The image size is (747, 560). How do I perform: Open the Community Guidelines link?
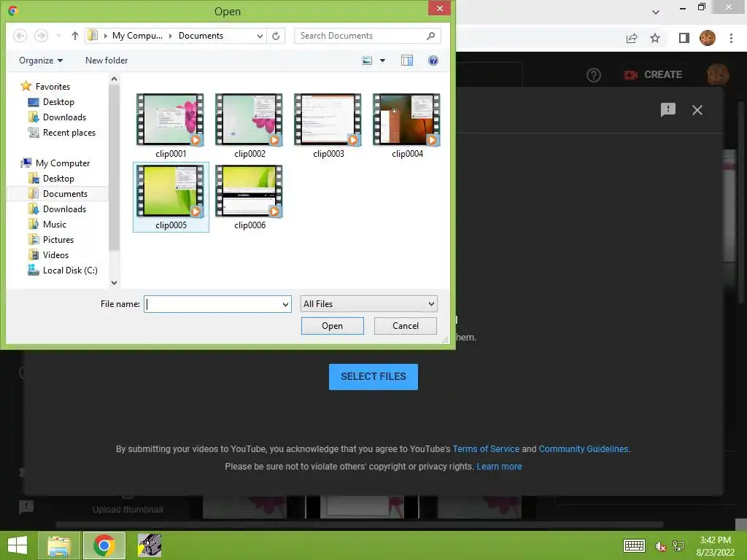(x=584, y=449)
